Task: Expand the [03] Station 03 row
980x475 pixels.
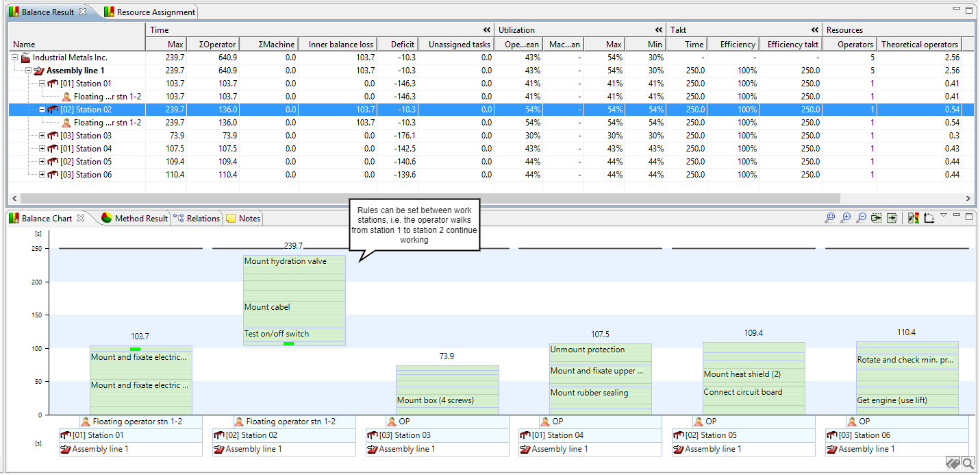Action: pyautogui.click(x=42, y=136)
